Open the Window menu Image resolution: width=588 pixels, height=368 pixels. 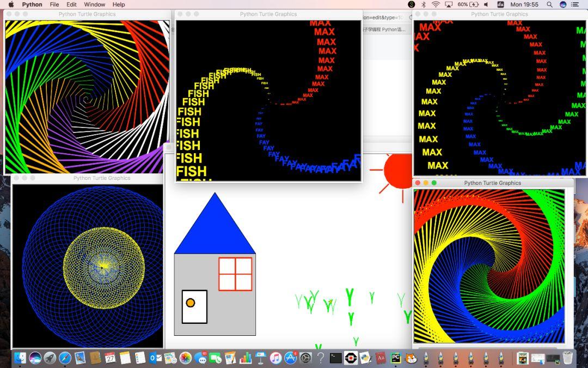click(x=95, y=4)
